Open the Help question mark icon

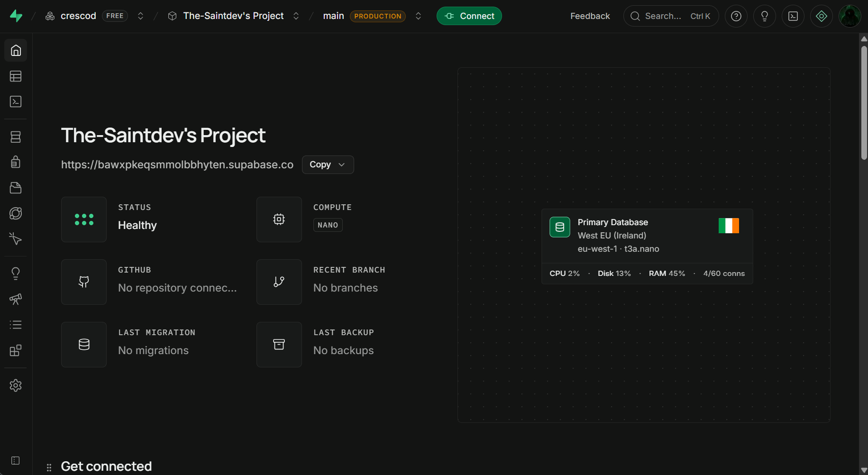(x=736, y=16)
